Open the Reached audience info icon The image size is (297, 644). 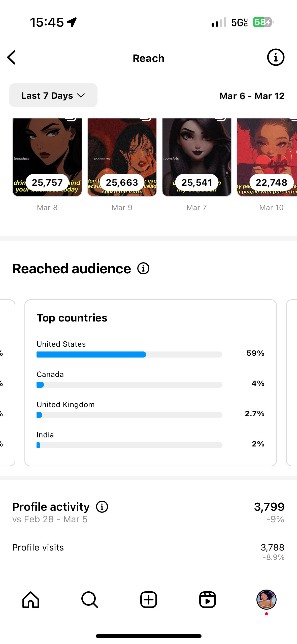[x=143, y=269]
